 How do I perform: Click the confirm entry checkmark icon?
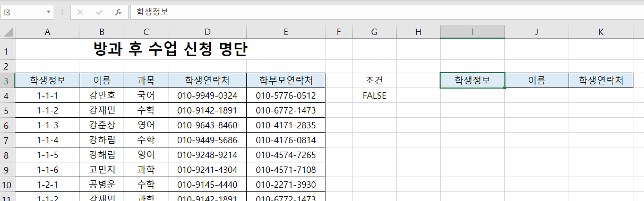coord(99,12)
